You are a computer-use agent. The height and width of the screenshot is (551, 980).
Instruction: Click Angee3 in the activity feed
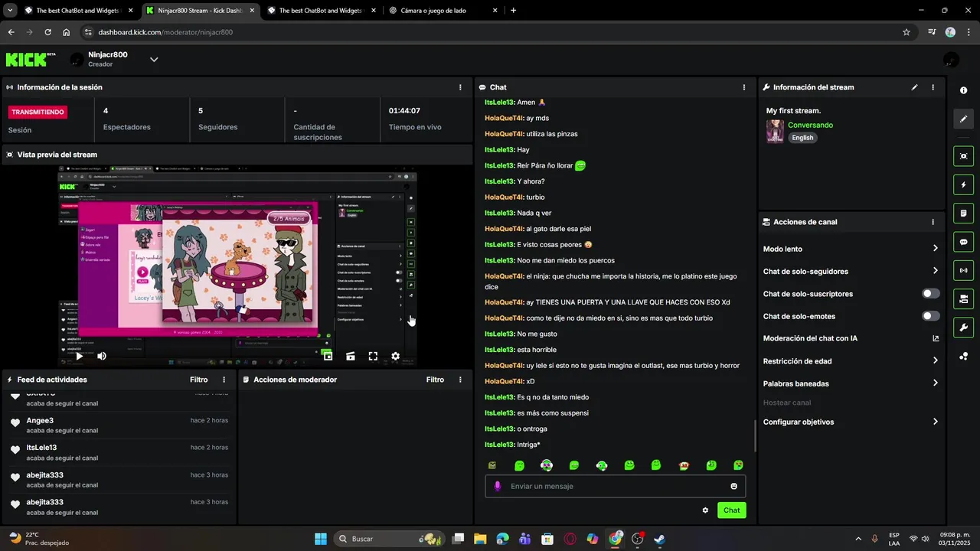40,420
